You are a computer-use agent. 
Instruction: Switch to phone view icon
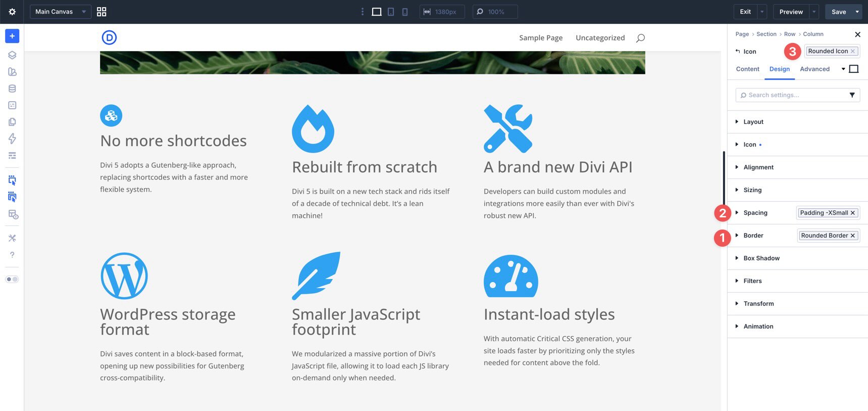405,12
